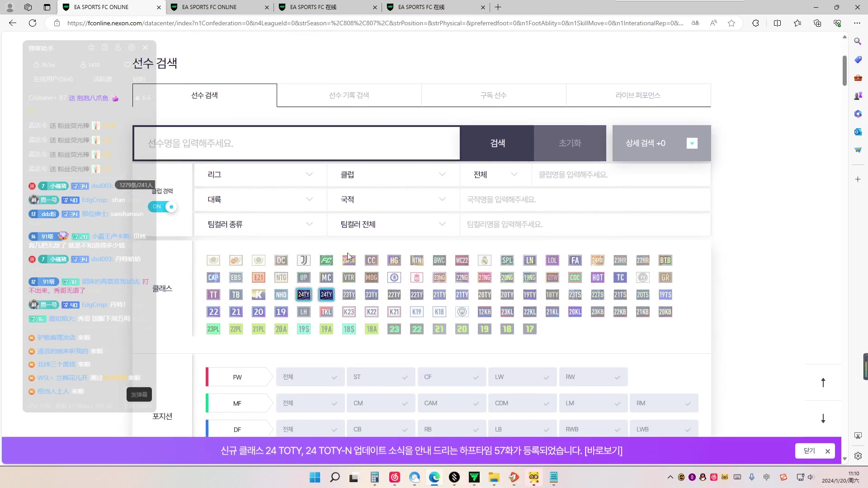Click the 초기화 reset button
Screen dimensions: 868x488
tap(570, 143)
